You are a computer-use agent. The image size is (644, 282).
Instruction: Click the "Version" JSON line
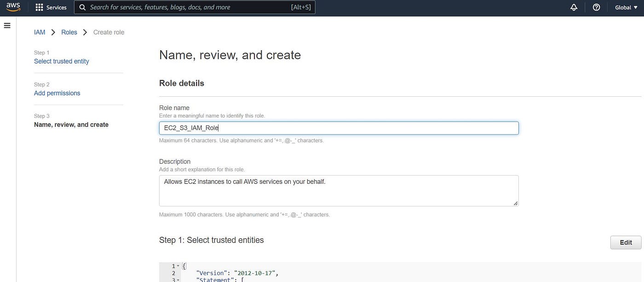pyautogui.click(x=237, y=273)
